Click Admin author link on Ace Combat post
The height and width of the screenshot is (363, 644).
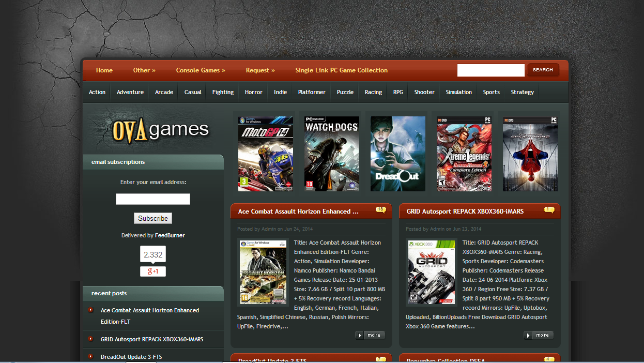point(269,229)
